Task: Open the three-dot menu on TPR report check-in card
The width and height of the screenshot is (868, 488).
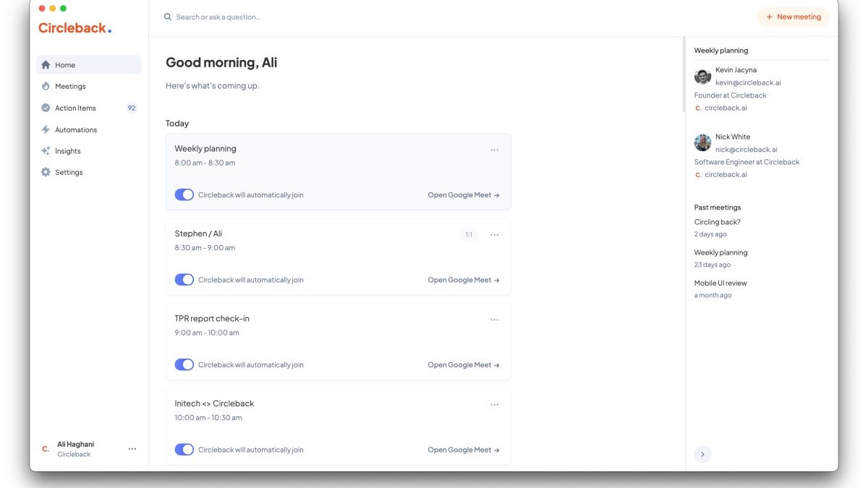Action: 495,320
